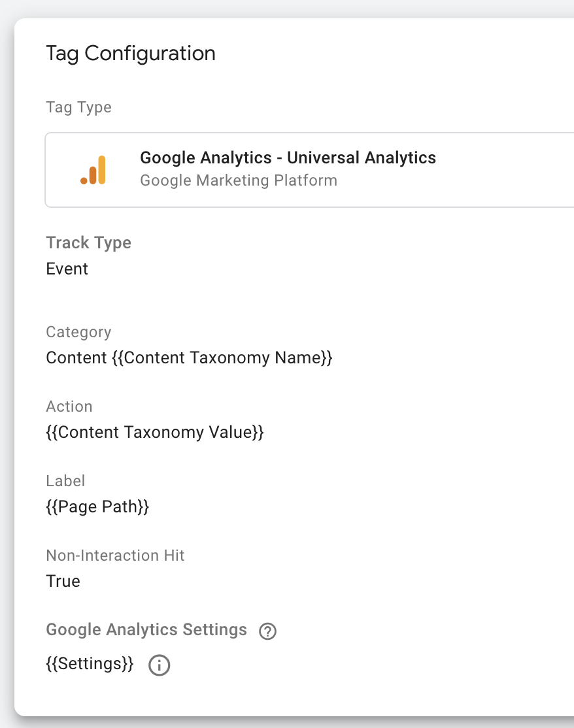Click the info icon beside {{Settings}}
Image resolution: width=574 pixels, height=728 pixels.
tap(159, 665)
